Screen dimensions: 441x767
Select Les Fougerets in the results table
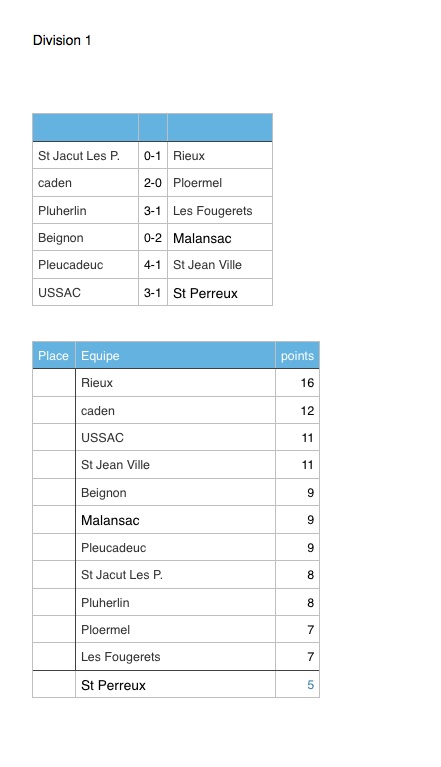point(220,210)
